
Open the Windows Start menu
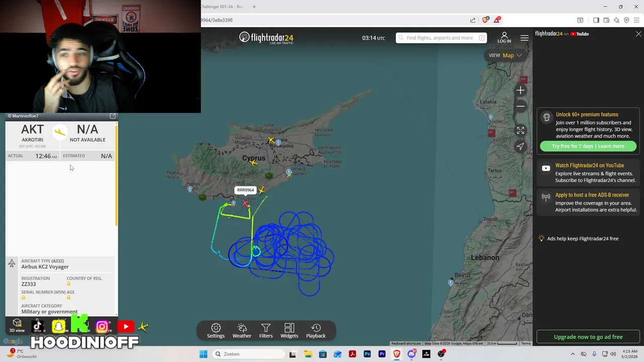pos(203,354)
